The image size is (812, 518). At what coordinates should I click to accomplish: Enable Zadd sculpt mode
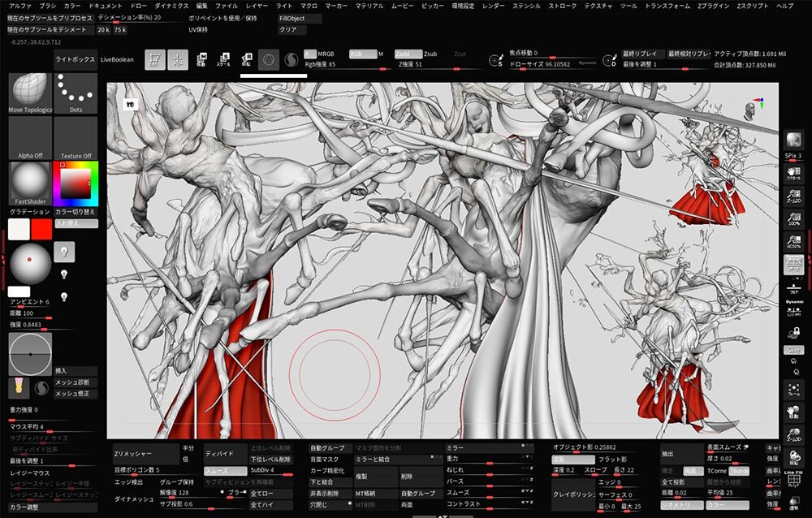[408, 54]
